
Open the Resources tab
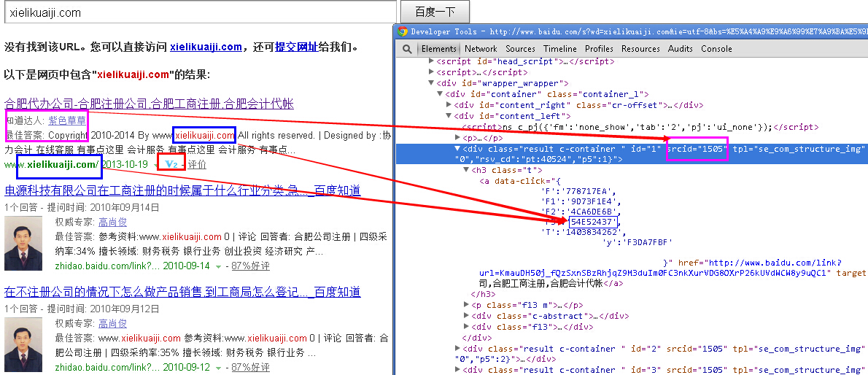coord(640,49)
